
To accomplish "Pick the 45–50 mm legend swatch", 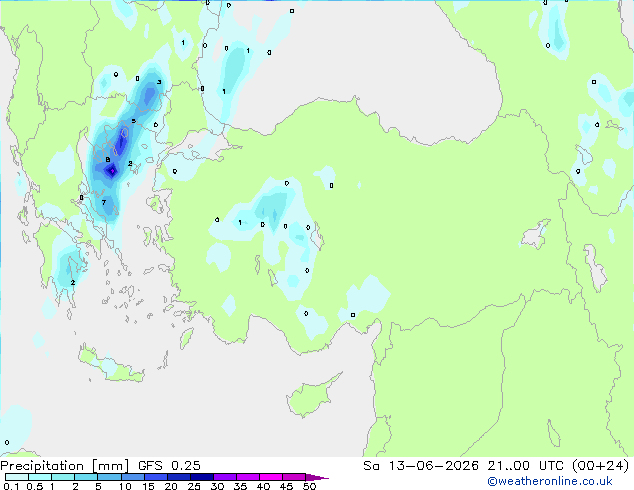I will click(x=294, y=477).
